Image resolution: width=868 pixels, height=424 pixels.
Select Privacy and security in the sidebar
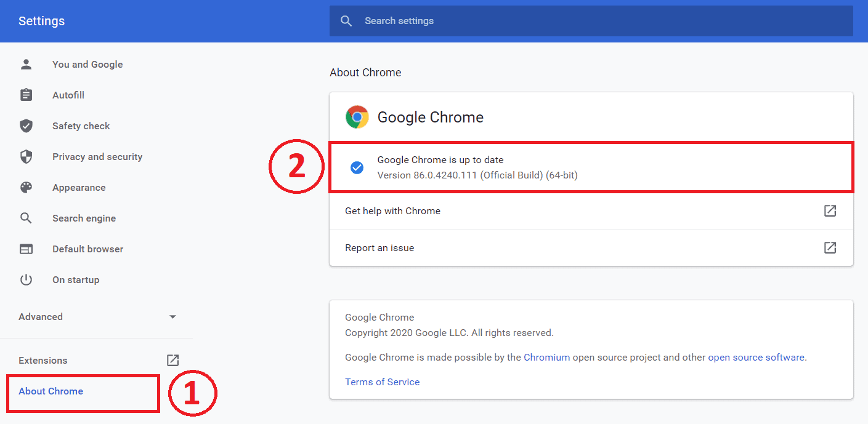pyautogui.click(x=97, y=156)
